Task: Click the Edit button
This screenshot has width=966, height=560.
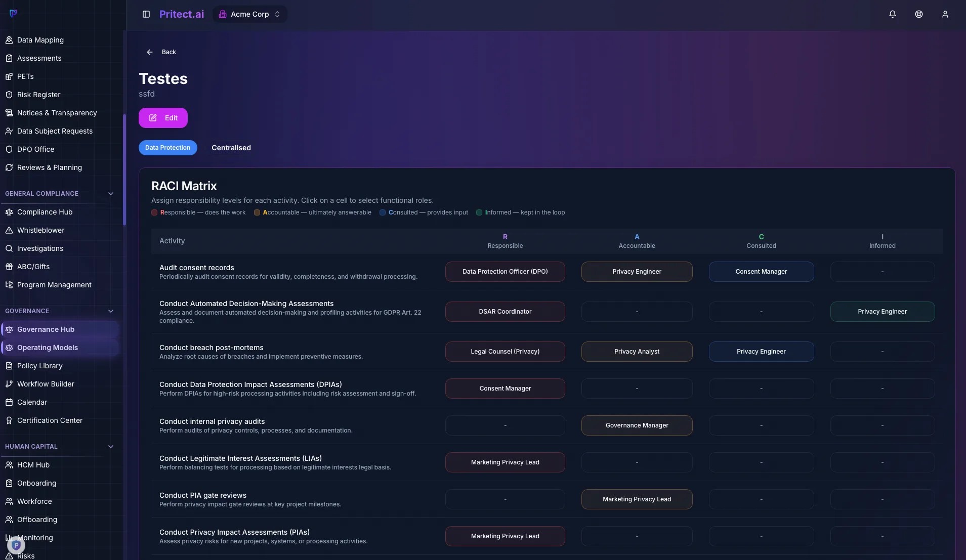Action: [163, 118]
